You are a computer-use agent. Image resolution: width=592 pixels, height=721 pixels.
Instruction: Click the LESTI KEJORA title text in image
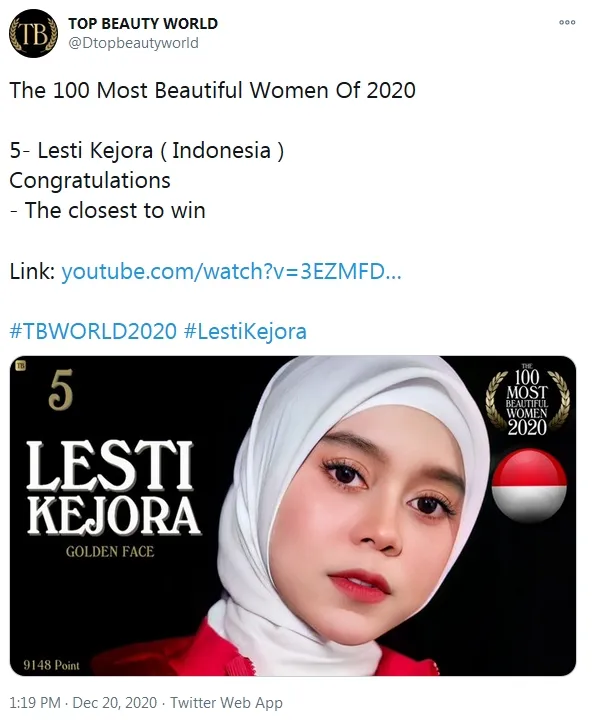point(113,488)
